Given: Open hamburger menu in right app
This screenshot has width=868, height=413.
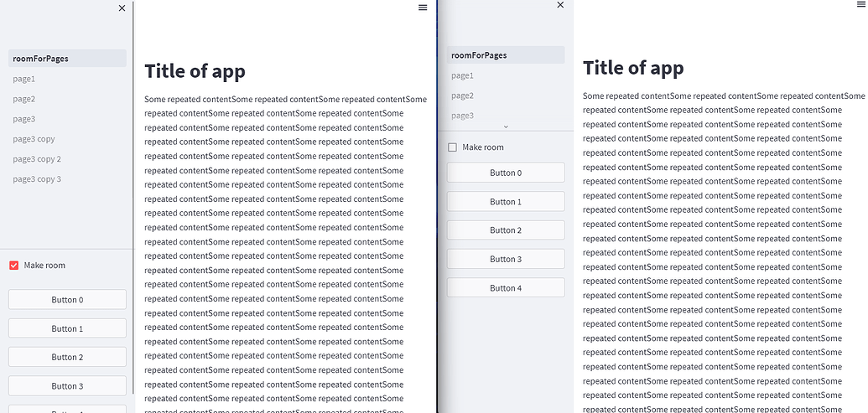Looking at the screenshot, I should (861, 4).
